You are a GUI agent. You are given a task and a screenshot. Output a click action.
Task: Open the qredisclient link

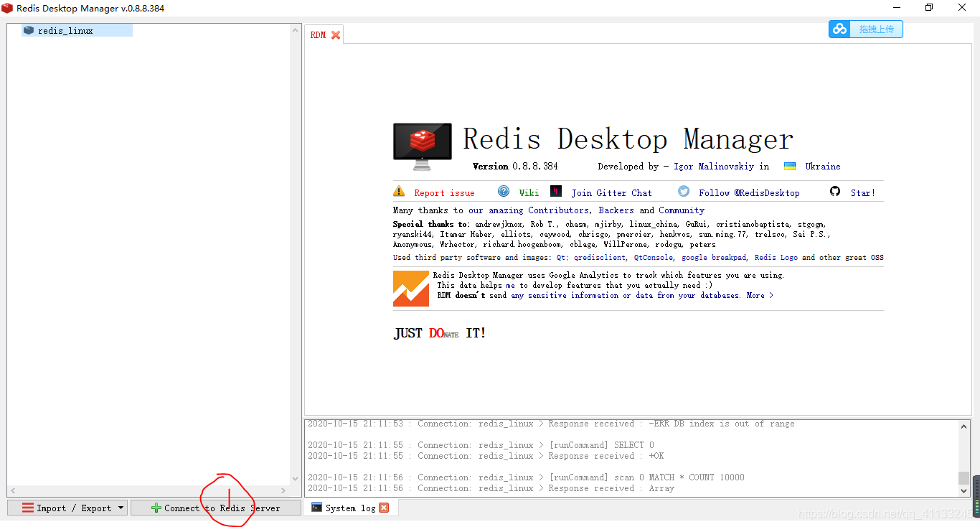[x=600, y=257]
